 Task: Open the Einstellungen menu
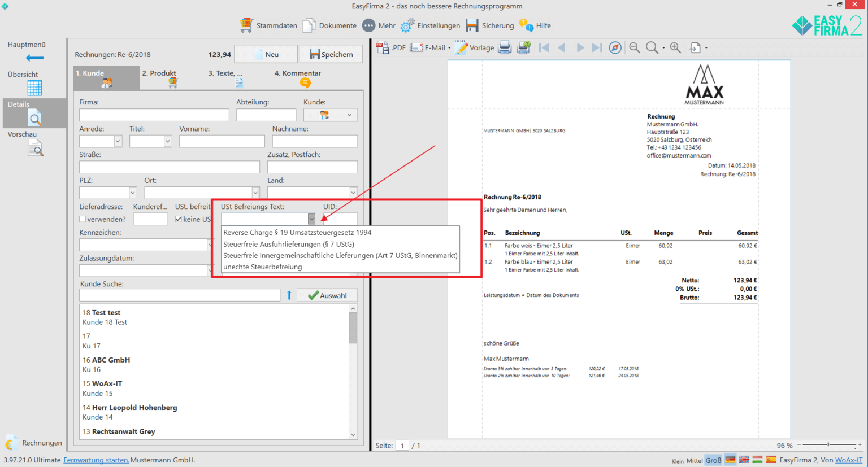point(431,25)
